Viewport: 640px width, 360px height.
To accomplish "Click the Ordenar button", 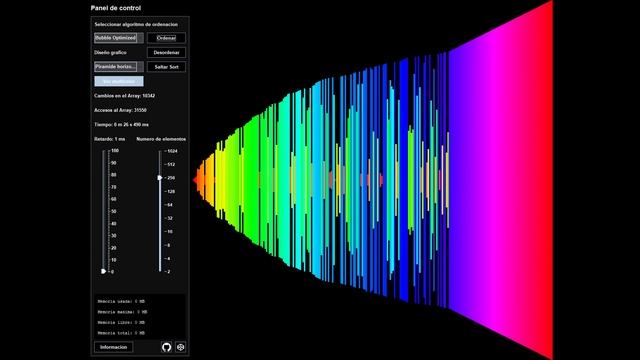I will [x=166, y=38].
